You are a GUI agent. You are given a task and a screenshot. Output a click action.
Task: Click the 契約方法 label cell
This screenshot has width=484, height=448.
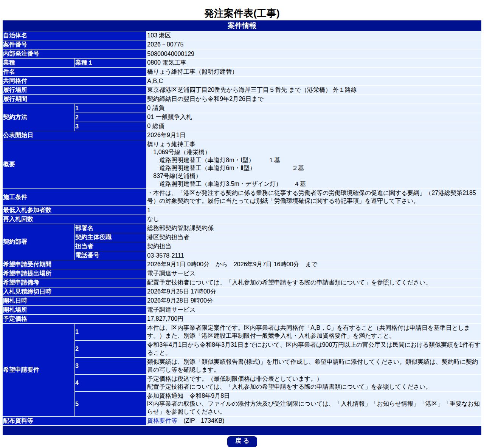click(38, 117)
